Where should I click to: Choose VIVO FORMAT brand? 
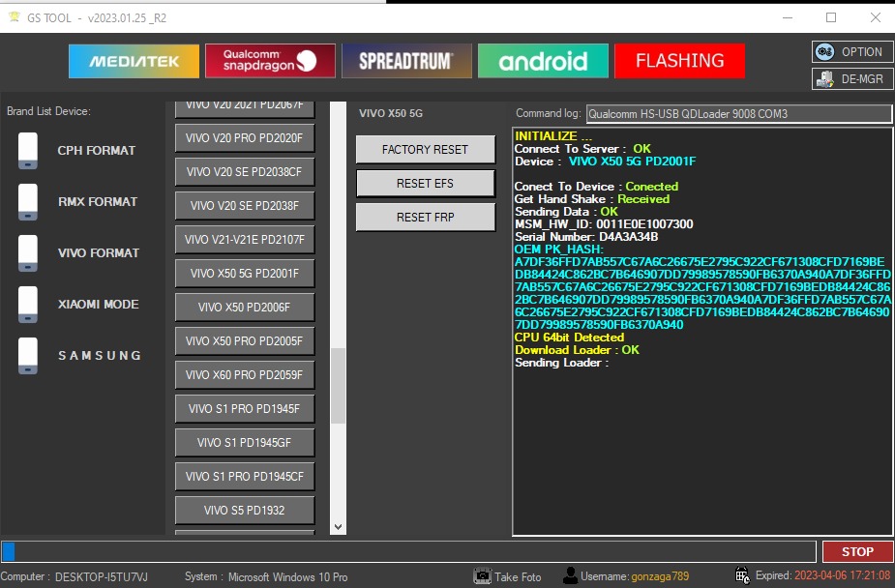coord(98,252)
